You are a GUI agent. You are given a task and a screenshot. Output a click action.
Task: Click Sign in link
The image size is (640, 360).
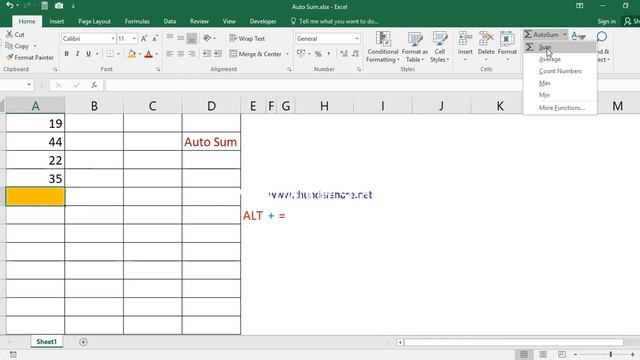click(607, 21)
